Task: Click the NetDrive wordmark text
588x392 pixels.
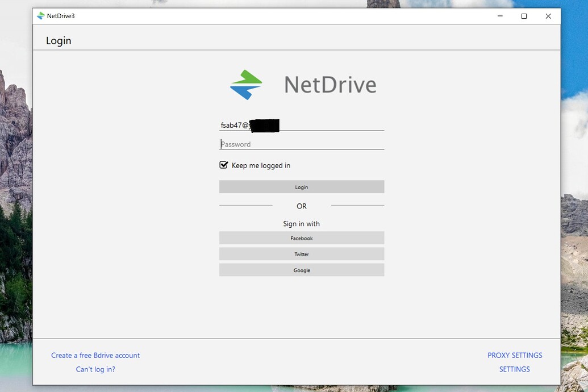Action: [330, 85]
